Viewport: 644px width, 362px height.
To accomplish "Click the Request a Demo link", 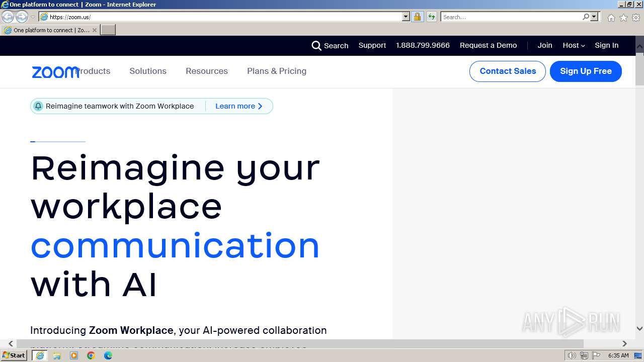I will pos(488,45).
